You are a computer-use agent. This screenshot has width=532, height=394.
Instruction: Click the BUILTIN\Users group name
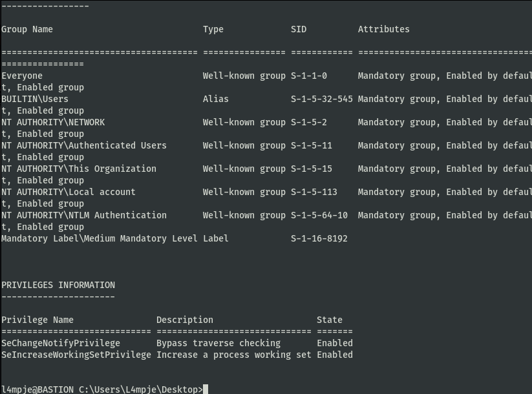coord(35,99)
